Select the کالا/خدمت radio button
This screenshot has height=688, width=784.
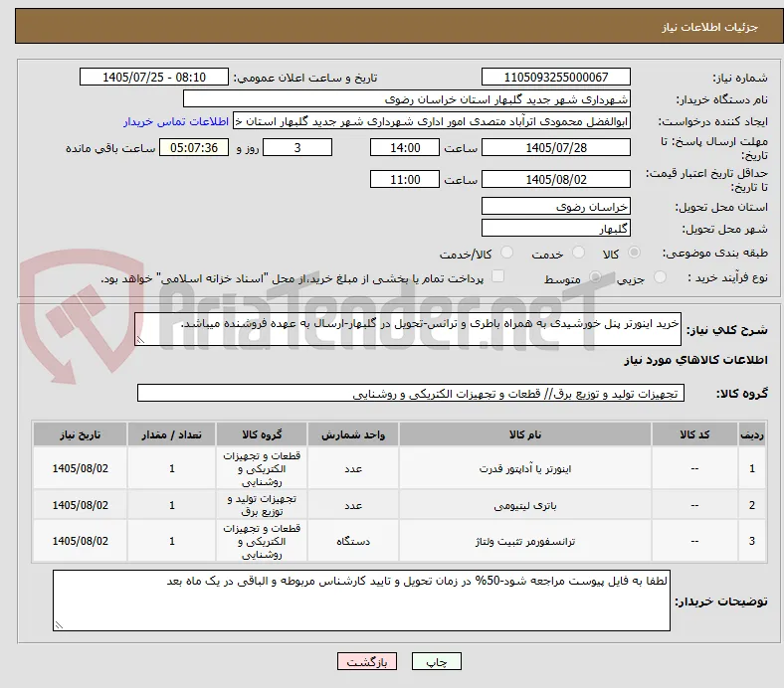pyautogui.click(x=507, y=253)
